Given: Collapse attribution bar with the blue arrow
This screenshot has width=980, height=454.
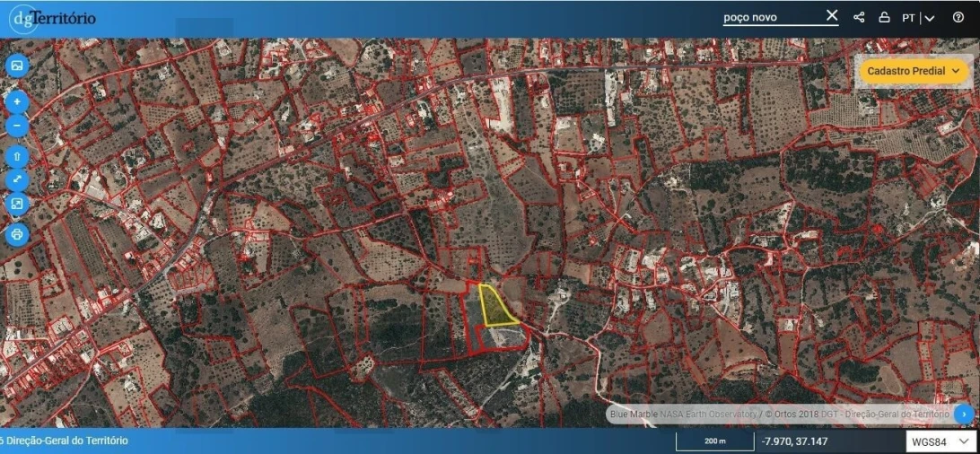Looking at the screenshot, I should [x=964, y=414].
